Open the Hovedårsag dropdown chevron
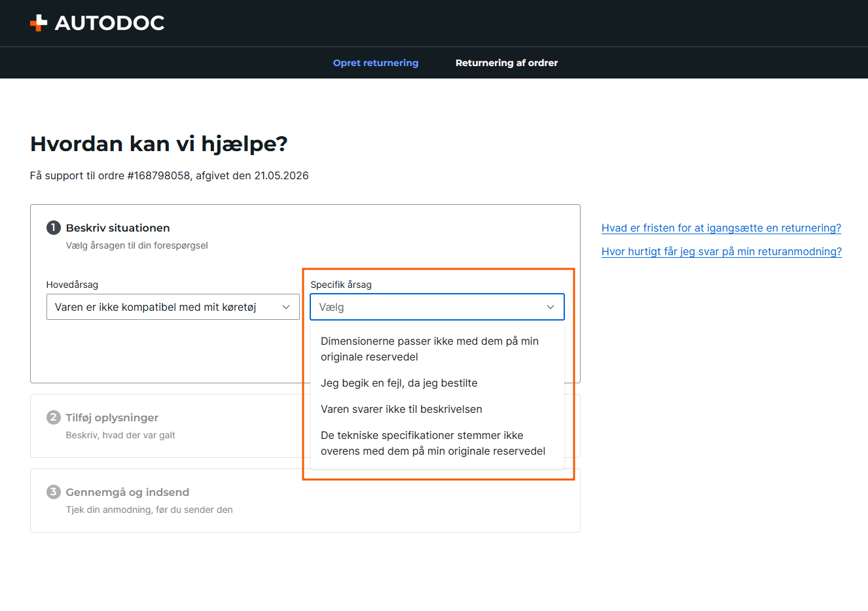The height and width of the screenshot is (611, 868). 286,307
